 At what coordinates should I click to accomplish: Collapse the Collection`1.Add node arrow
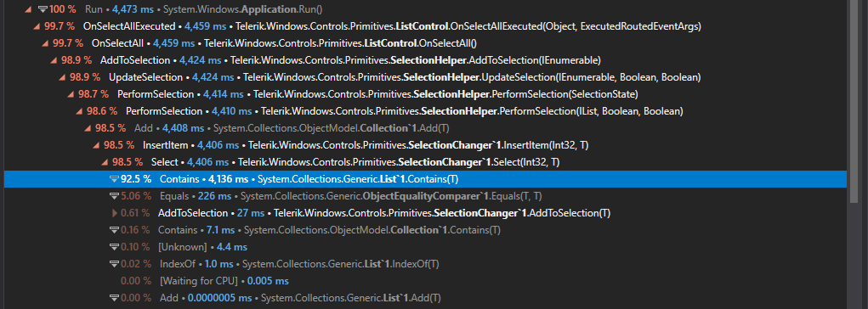tap(87, 128)
